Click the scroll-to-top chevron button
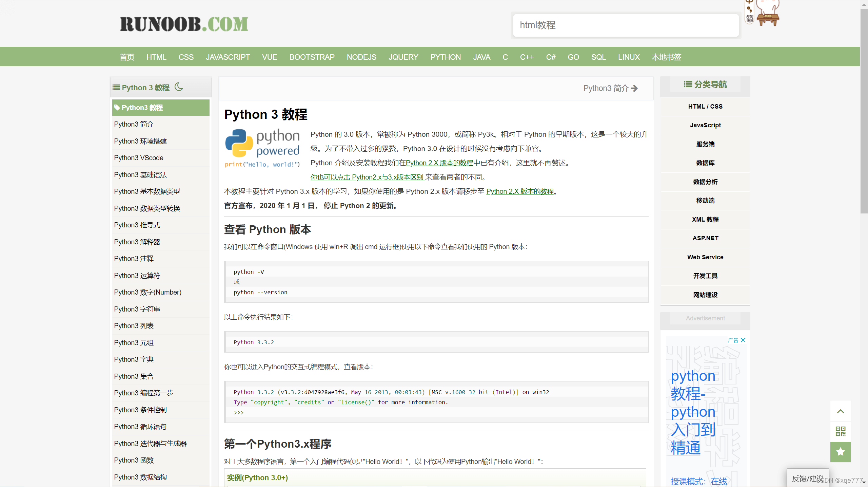Image resolution: width=868 pixels, height=487 pixels. tap(840, 411)
